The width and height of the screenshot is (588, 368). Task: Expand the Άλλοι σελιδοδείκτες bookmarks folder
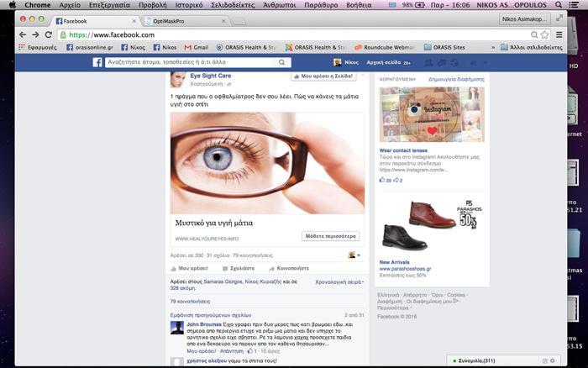531,48
